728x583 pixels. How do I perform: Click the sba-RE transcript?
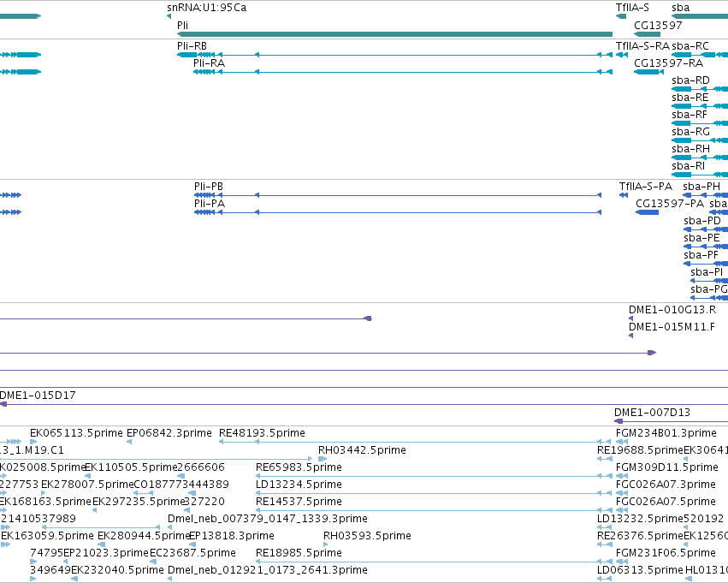[x=700, y=106]
